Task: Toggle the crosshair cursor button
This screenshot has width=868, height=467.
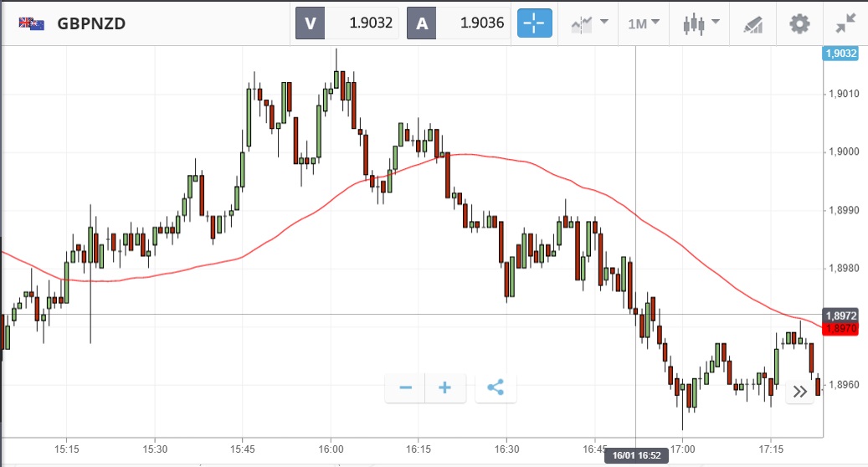Action: click(x=535, y=23)
